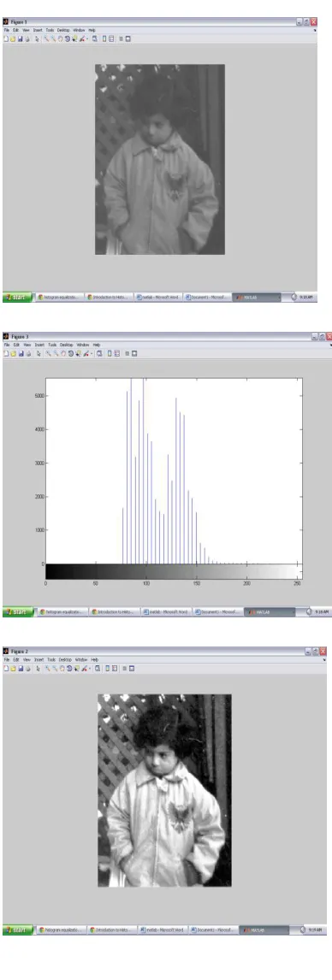
Task: Click Insert Legend icon in Figure 1 toolbar
Action: [111, 38]
